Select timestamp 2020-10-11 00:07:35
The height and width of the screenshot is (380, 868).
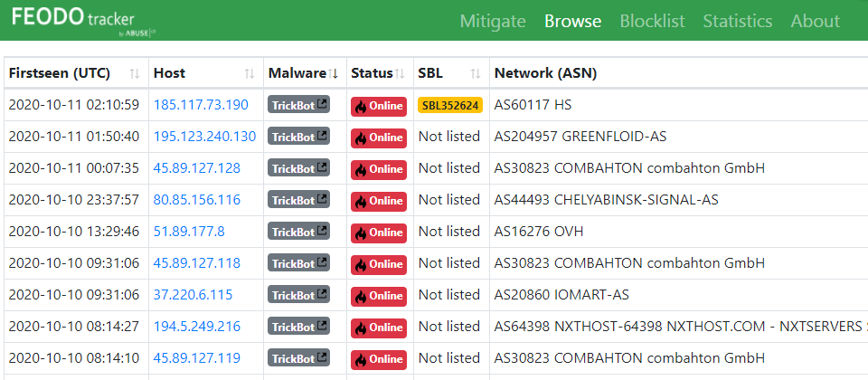tap(73, 168)
